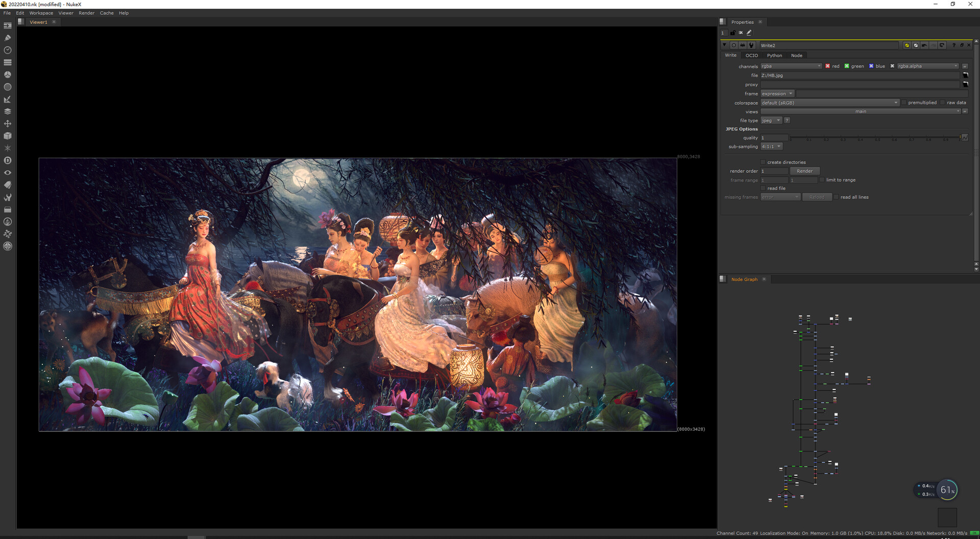The width and height of the screenshot is (980, 539).
Task: Open the Transform nodes move icon
Action: [x=8, y=124]
